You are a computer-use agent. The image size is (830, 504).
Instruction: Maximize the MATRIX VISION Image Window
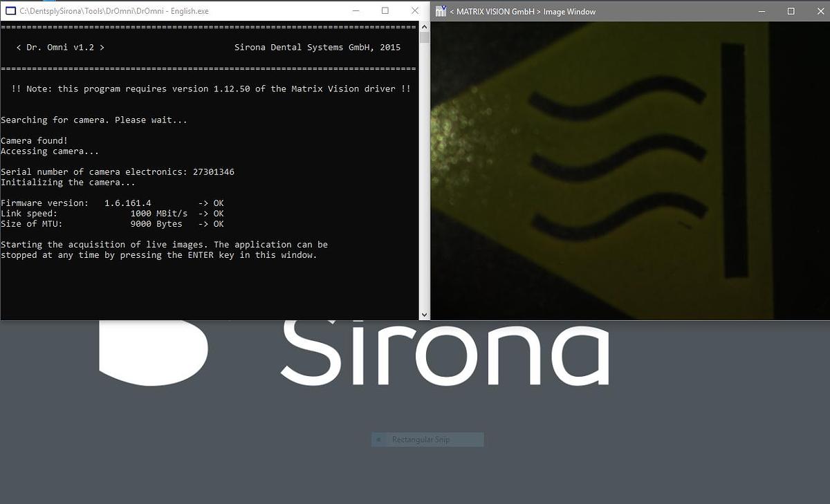click(x=791, y=11)
